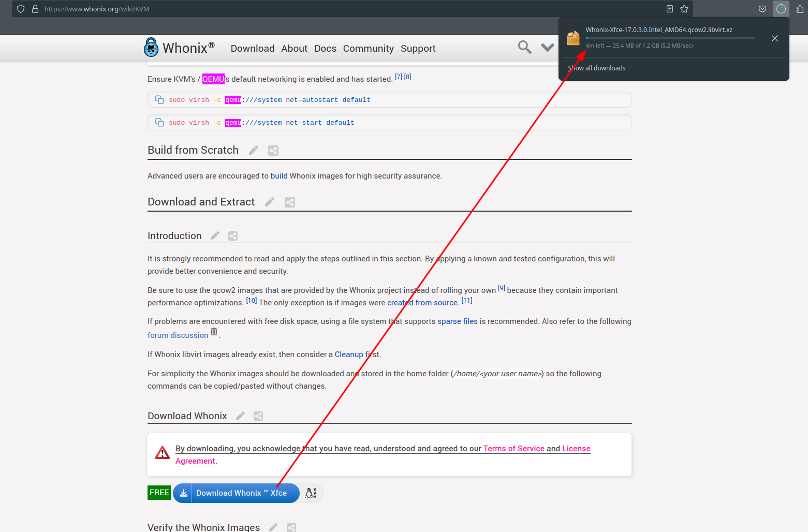Image resolution: width=808 pixels, height=532 pixels.
Task: Edit the Introduction section pencil
Action: (x=215, y=235)
